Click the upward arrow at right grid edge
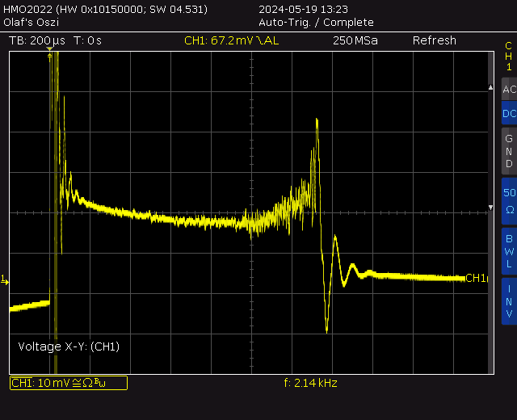This screenshot has width=517, height=420. click(490, 86)
